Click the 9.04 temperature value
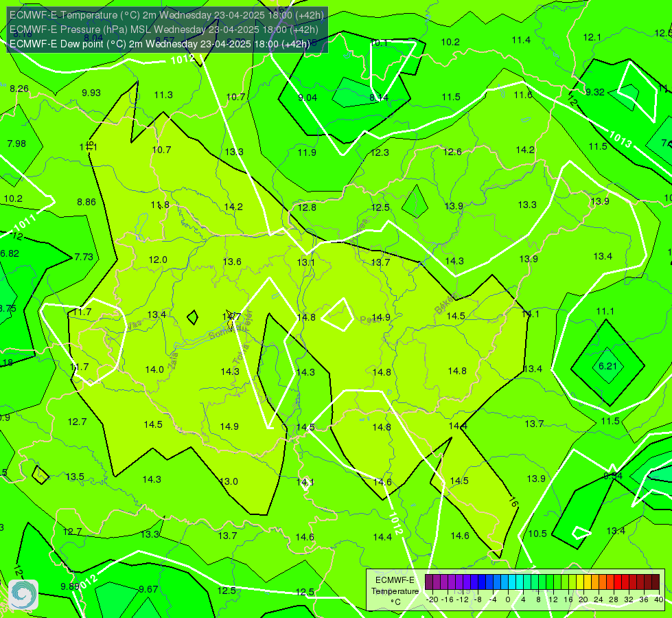 308,98
